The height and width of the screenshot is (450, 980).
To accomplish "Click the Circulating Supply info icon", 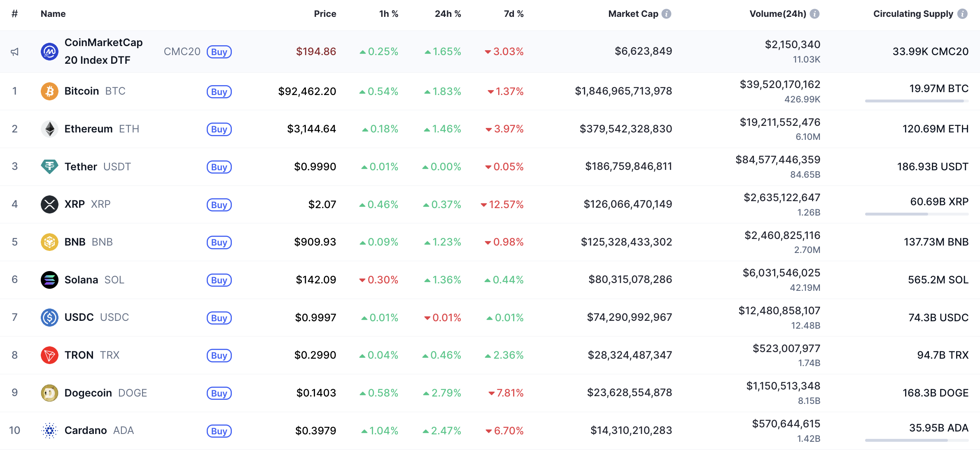I will [x=962, y=14].
